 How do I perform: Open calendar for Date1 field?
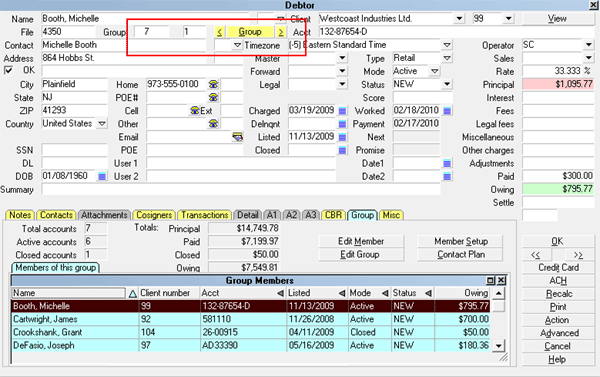click(x=447, y=163)
